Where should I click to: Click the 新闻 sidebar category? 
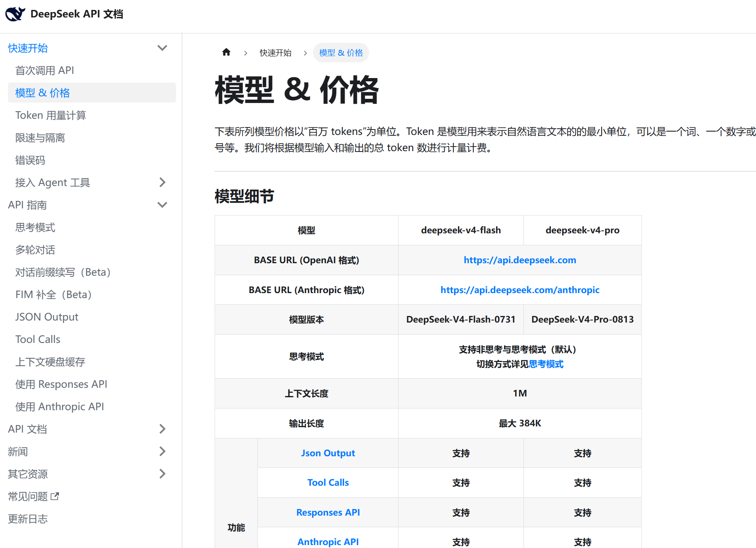coord(18,451)
